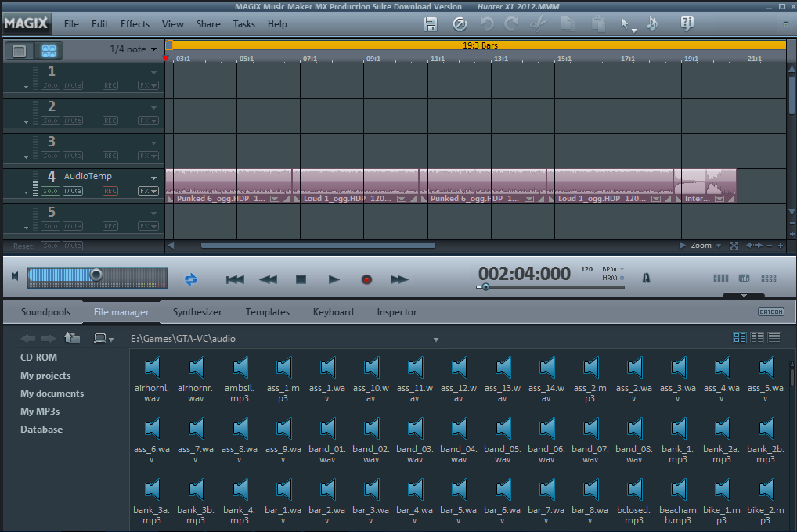
Task: Stop playback
Action: [x=301, y=279]
